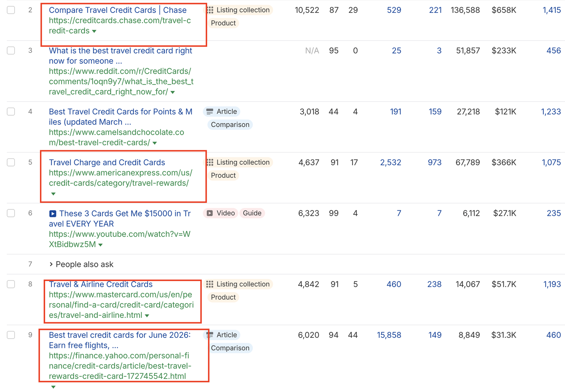Image resolution: width=565 pixels, height=392 pixels.
Task: Click the article icon in the camelsandchocolate row
Action: (x=210, y=112)
